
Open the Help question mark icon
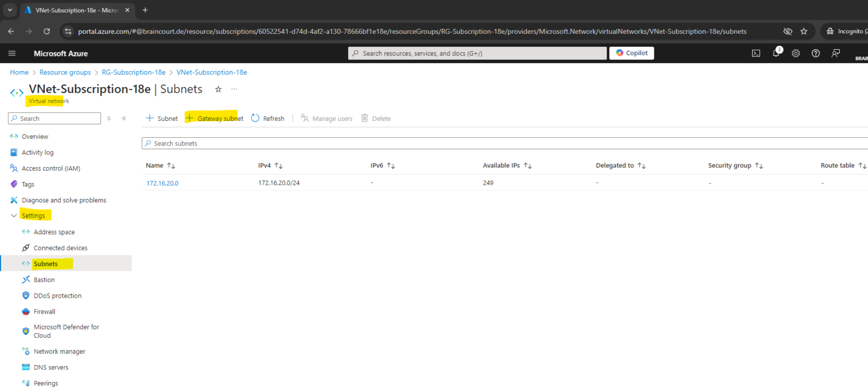815,53
